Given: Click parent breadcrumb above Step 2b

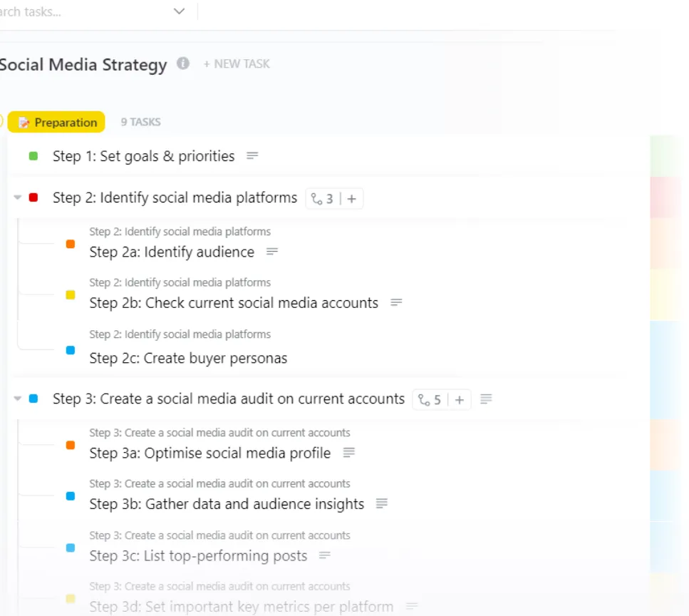Looking at the screenshot, I should (x=180, y=283).
